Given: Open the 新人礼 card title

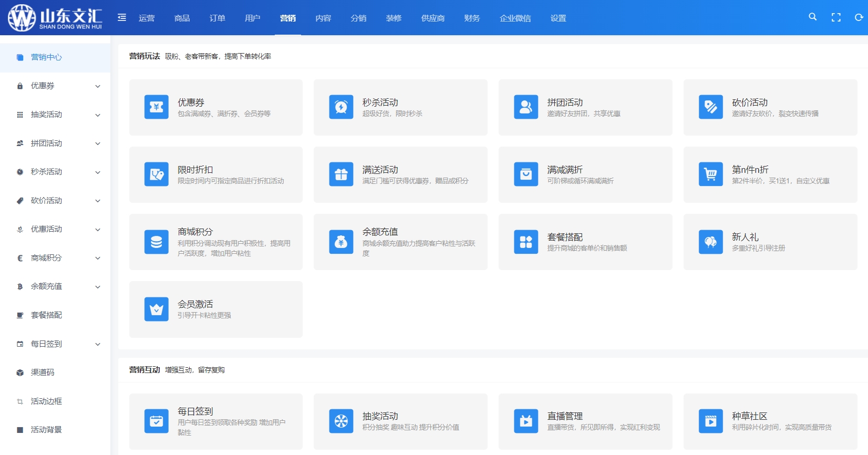Looking at the screenshot, I should click(745, 237).
